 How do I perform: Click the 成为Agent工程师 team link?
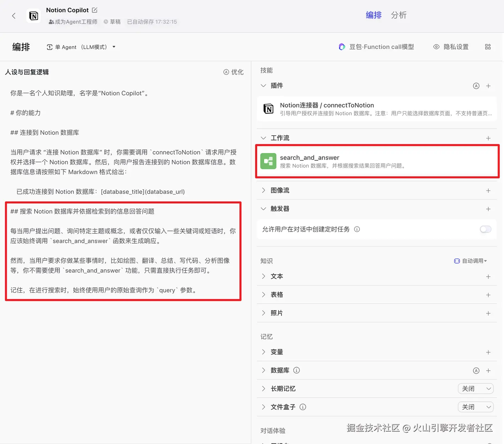click(73, 22)
